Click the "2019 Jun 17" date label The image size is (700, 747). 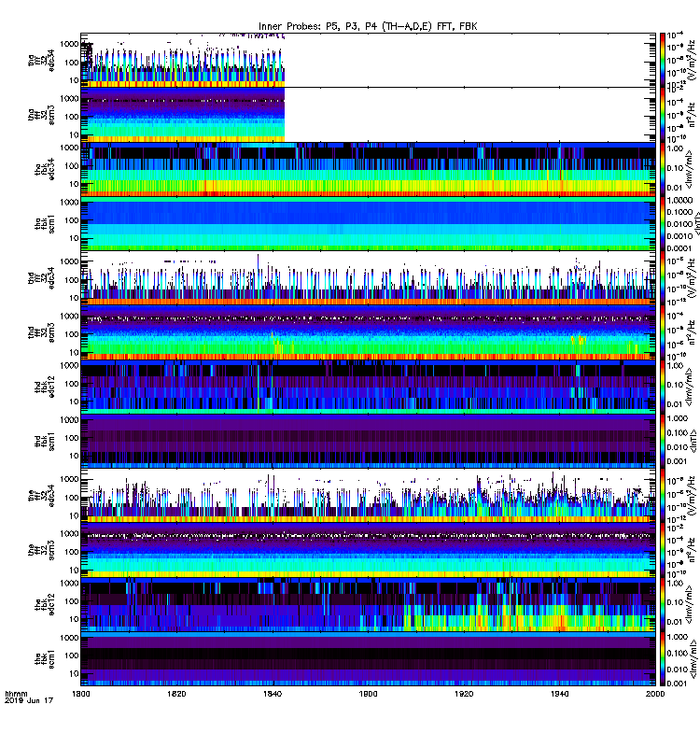coord(29,700)
